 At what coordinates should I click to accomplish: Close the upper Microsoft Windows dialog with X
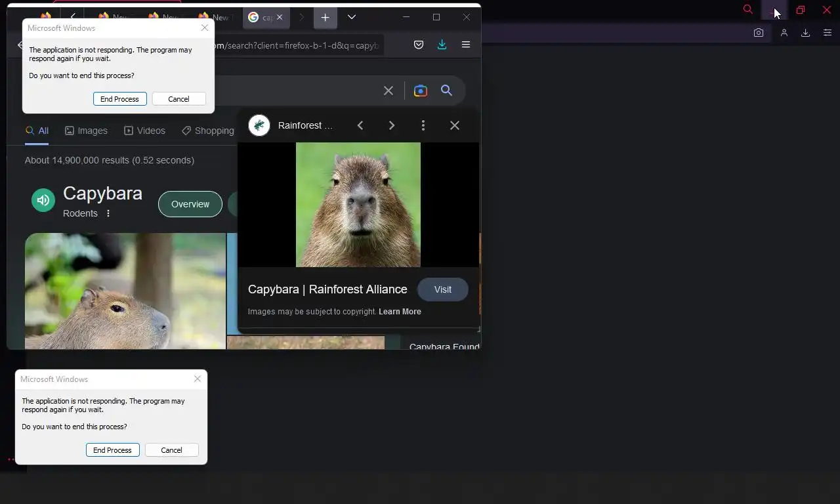click(x=205, y=28)
